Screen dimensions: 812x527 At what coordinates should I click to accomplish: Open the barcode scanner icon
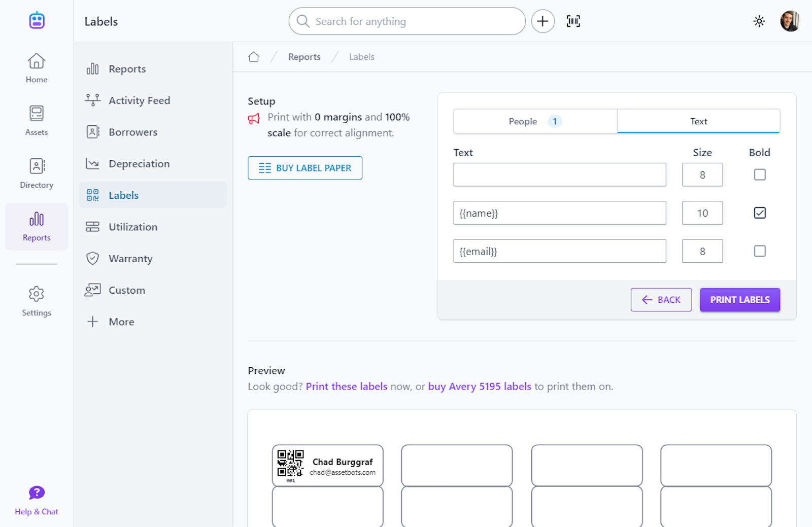(x=573, y=21)
